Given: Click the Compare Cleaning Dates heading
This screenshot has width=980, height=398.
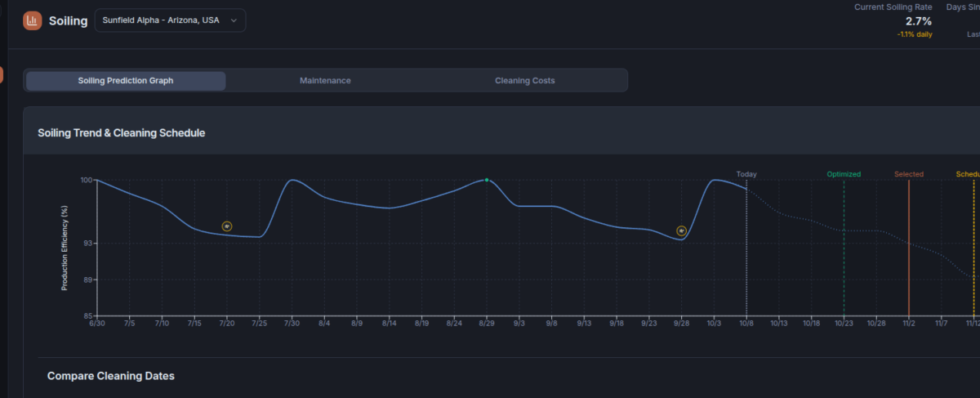Looking at the screenshot, I should [111, 376].
